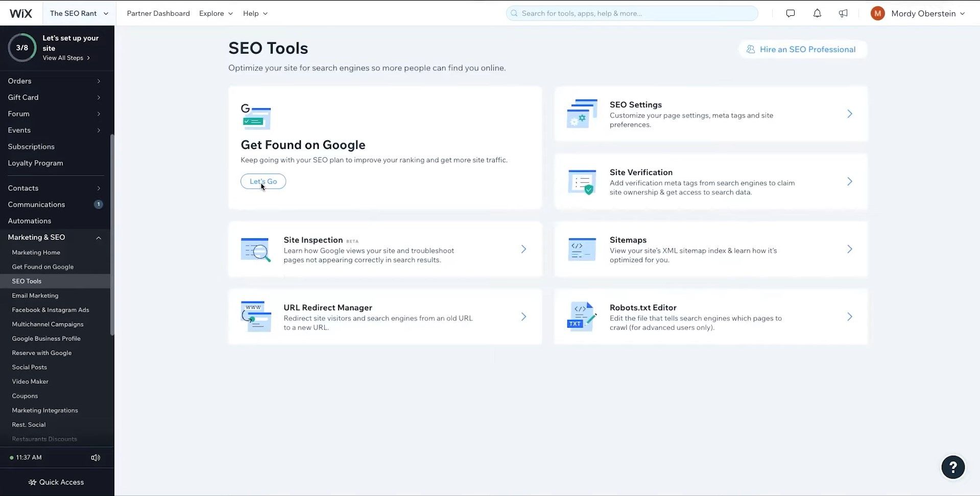Open Communications in the sidebar
The height and width of the screenshot is (496, 980).
pyautogui.click(x=36, y=205)
